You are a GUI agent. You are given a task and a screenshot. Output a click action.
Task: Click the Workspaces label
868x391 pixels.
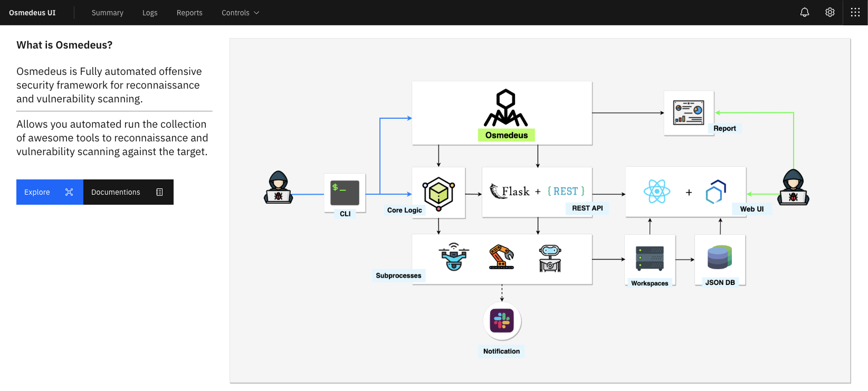(650, 283)
